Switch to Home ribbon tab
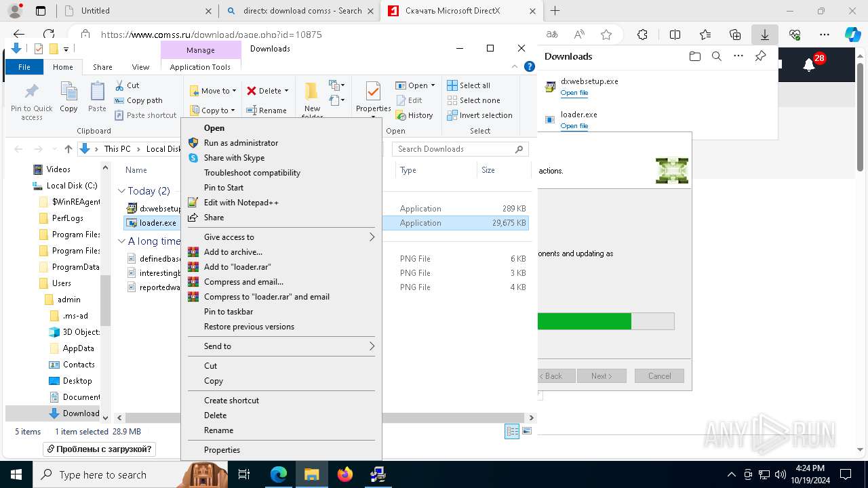 (62, 67)
